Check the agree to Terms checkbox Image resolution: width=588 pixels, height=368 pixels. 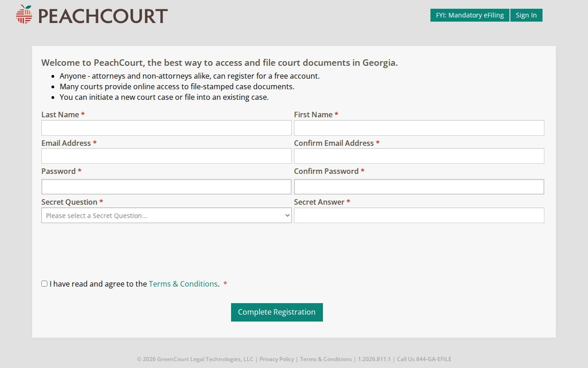coord(45,284)
